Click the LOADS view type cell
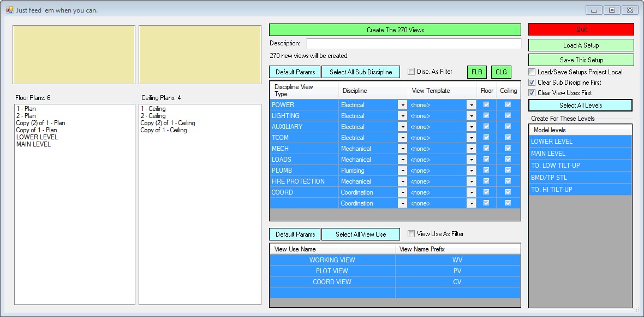This screenshot has width=644, height=317. 305,160
